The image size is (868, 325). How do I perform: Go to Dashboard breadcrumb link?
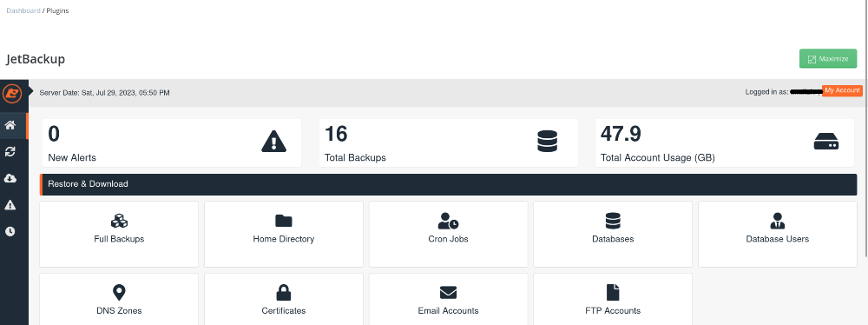[x=23, y=10]
